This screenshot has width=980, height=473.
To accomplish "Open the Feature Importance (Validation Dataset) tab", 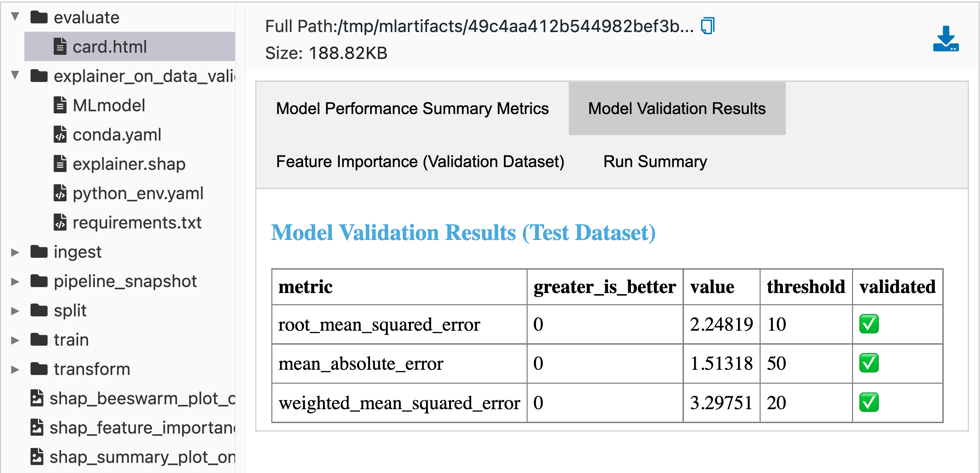I will [420, 162].
